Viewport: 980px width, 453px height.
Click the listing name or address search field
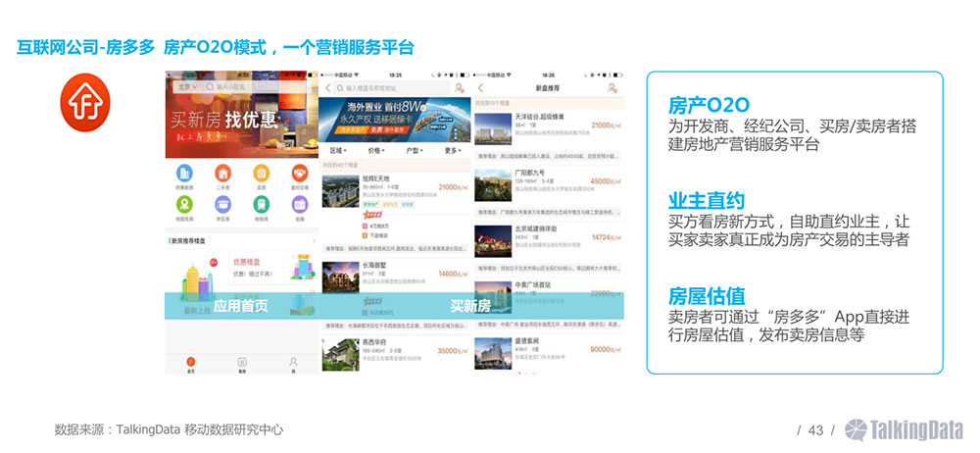tap(392, 88)
